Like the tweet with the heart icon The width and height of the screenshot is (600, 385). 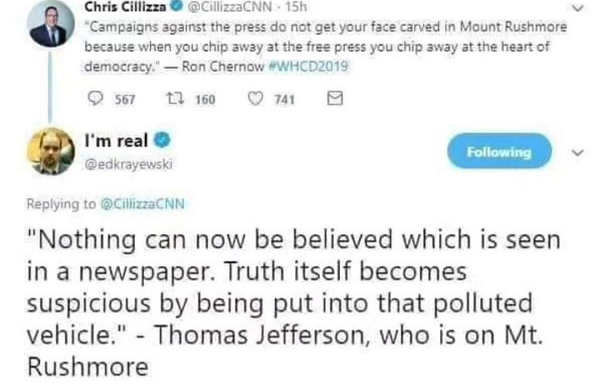pos(256,98)
